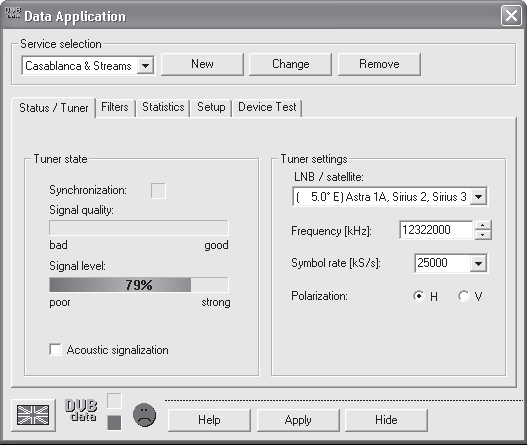Click the DVB title bar application icon
This screenshot has width=527, height=445.
[x=13, y=13]
